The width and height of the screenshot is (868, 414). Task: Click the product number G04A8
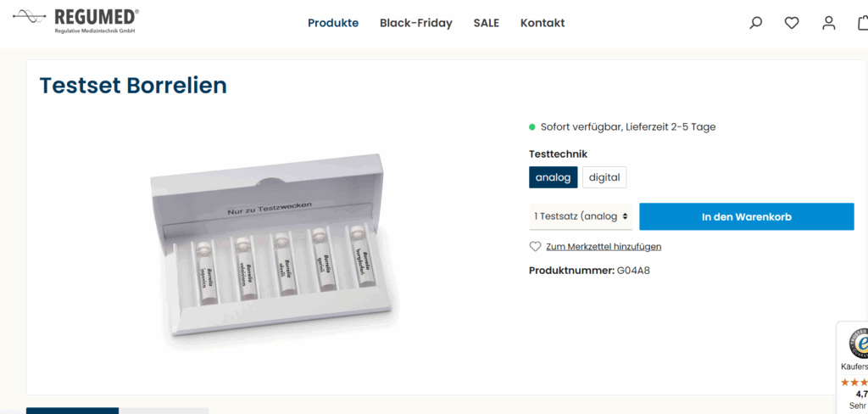tap(633, 271)
